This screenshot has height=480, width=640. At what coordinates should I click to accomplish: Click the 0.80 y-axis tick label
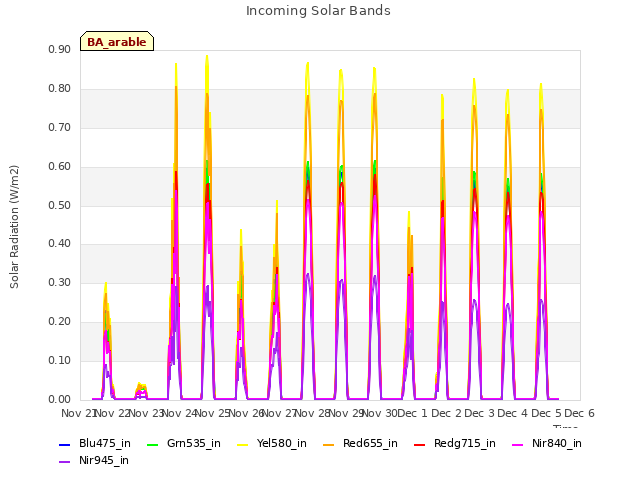59,88
